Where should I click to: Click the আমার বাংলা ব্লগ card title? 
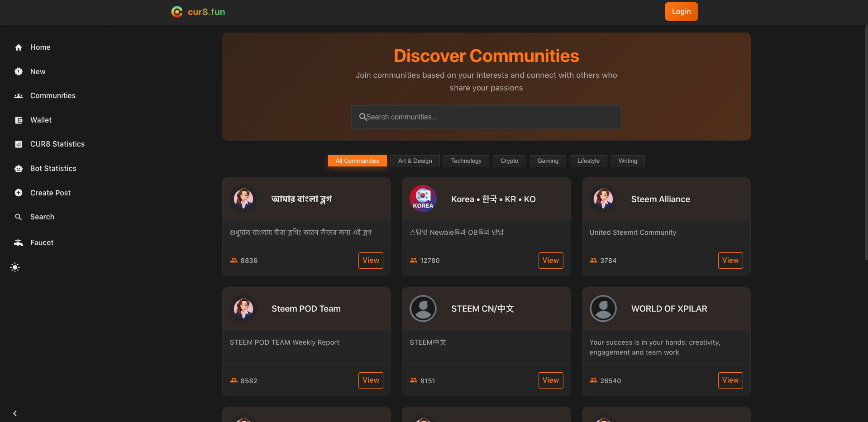[301, 199]
